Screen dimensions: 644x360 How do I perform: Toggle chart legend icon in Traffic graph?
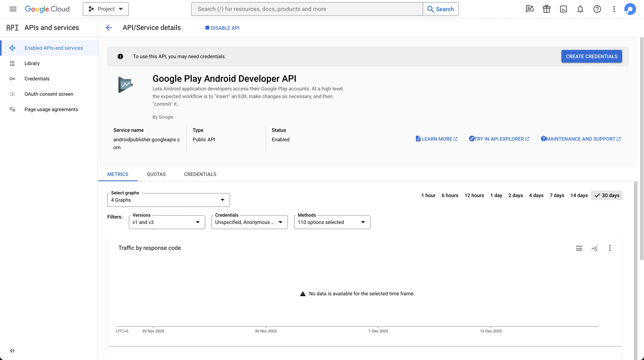coord(579,248)
